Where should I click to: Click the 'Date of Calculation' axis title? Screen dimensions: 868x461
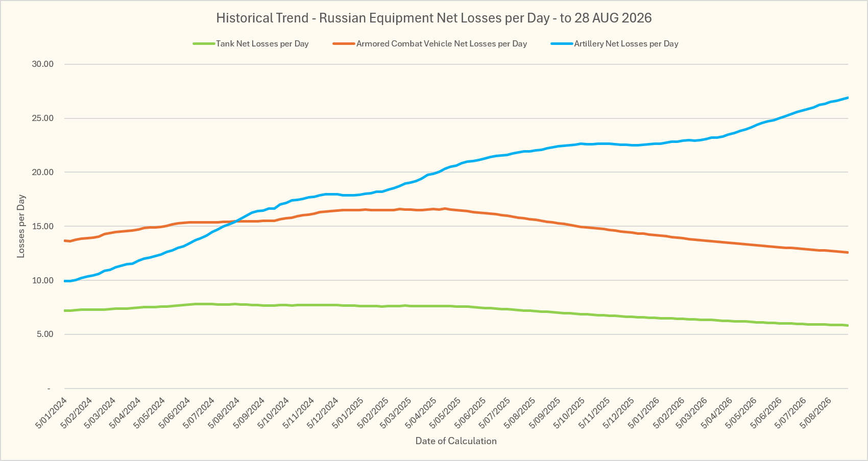(456, 441)
